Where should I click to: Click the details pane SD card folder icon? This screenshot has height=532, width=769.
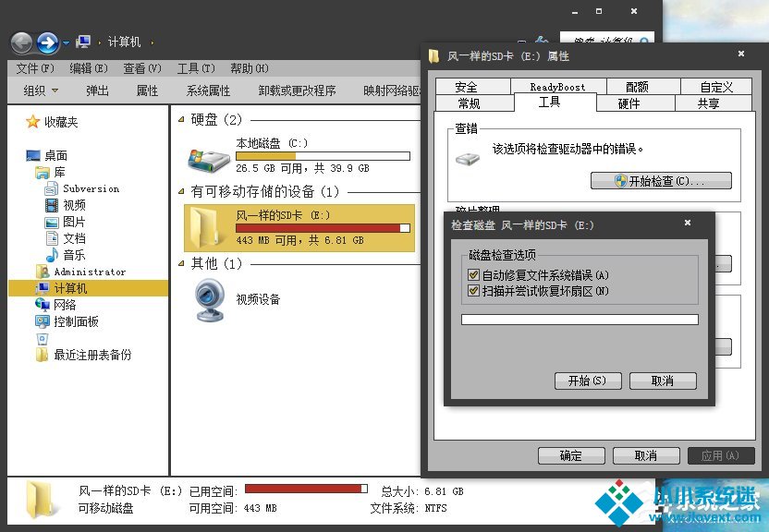41,499
